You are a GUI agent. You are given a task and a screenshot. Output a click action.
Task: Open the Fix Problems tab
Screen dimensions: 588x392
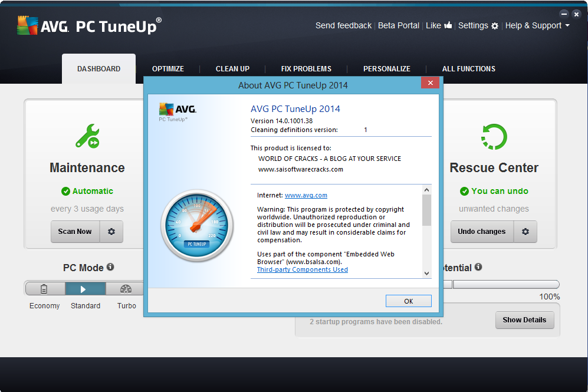click(x=306, y=69)
